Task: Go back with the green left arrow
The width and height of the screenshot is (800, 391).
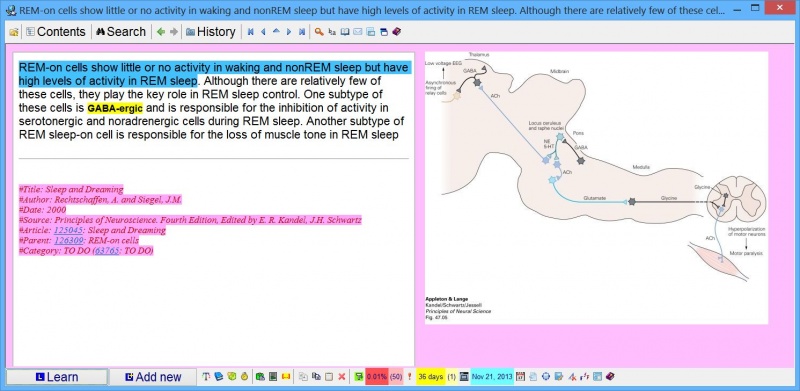Action: [161, 32]
